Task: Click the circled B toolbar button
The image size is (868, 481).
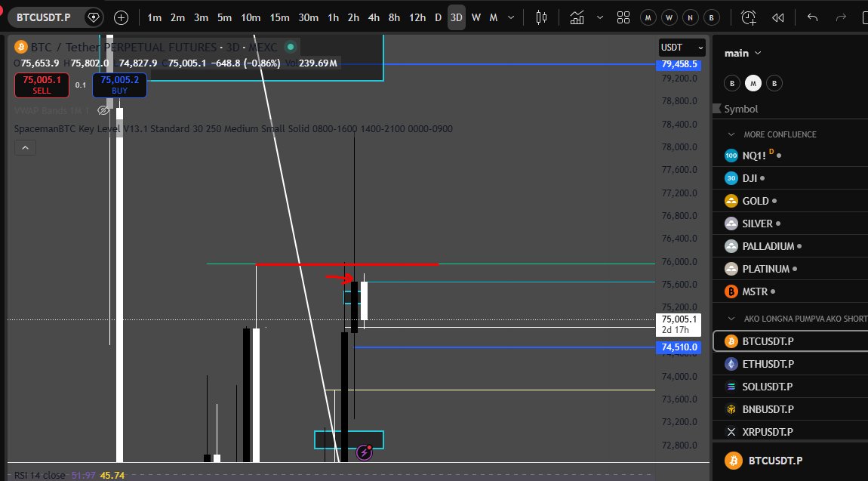Action: 711,17
